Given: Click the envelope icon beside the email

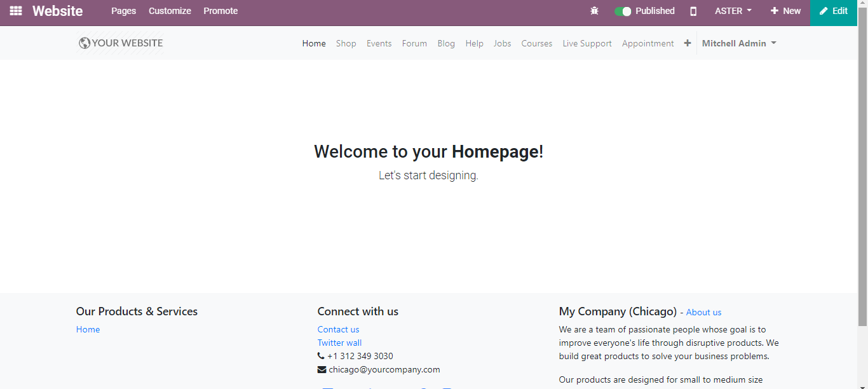Looking at the screenshot, I should [322, 369].
